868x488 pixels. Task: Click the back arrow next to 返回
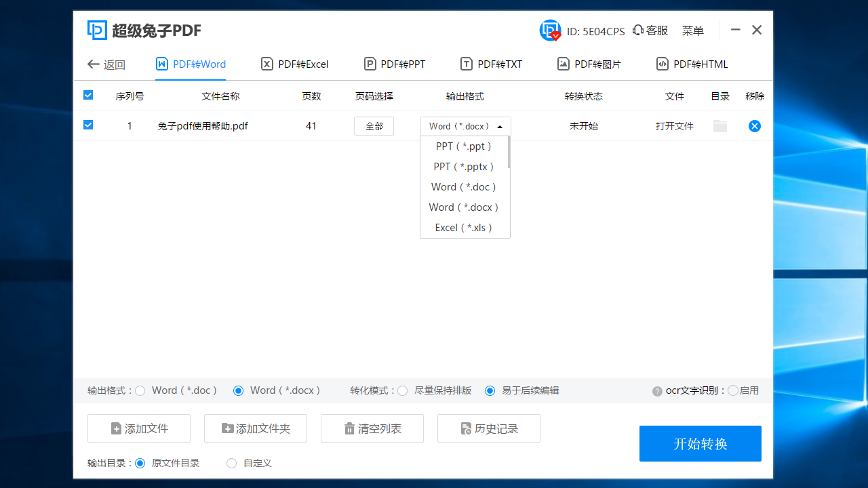coord(93,64)
